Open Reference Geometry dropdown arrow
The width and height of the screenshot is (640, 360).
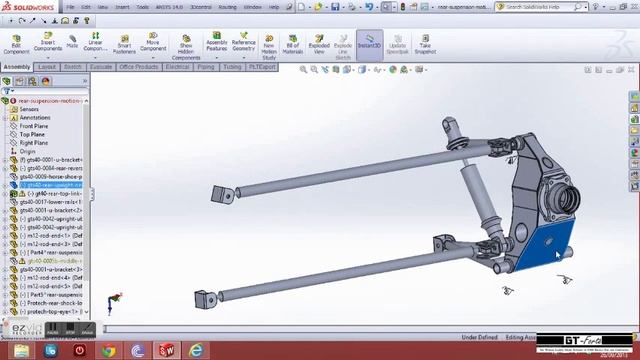244,58
